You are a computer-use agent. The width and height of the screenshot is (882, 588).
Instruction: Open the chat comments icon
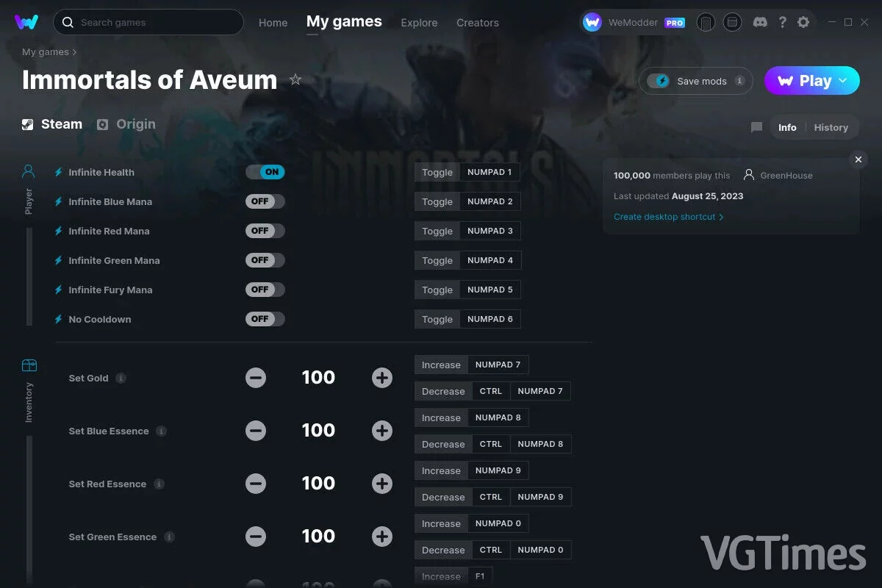click(756, 127)
